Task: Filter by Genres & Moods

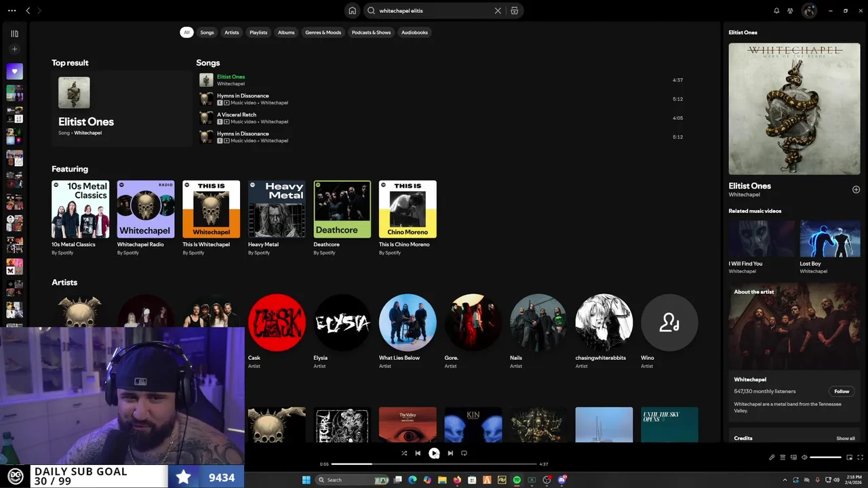Action: (x=323, y=33)
